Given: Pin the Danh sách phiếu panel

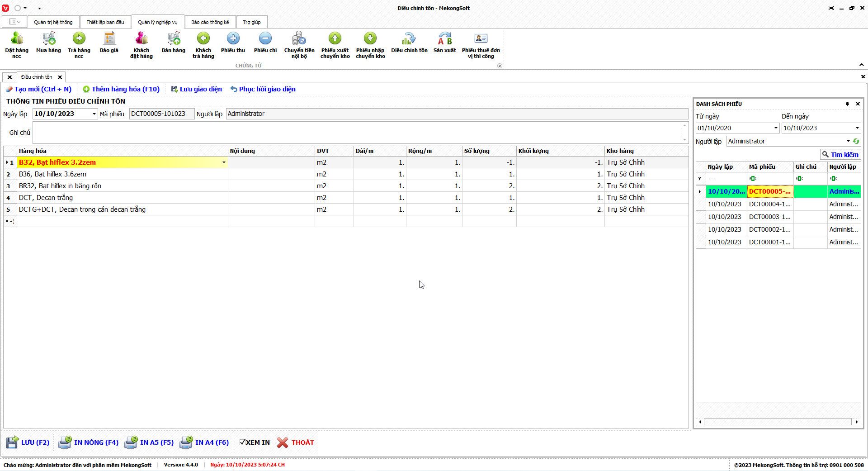Looking at the screenshot, I should point(847,104).
